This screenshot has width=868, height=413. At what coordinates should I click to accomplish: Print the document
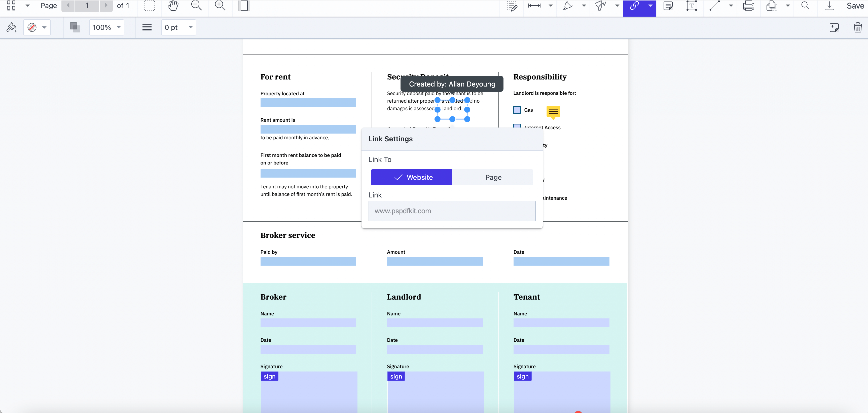point(748,6)
